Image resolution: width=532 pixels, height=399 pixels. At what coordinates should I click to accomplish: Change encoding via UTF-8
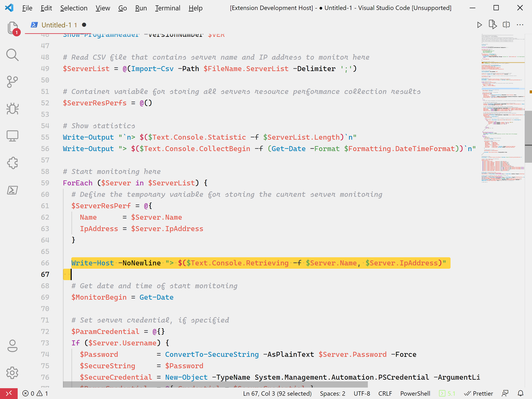[x=362, y=393]
